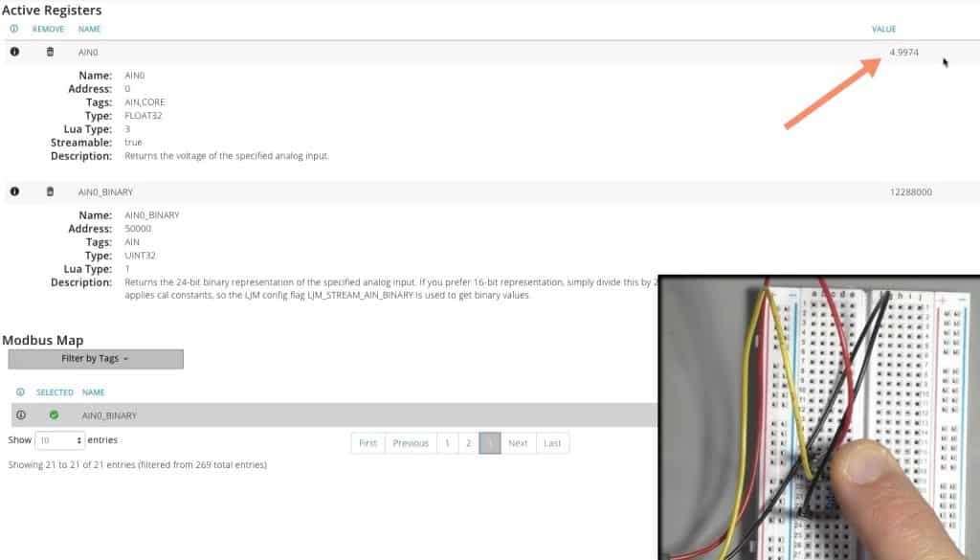The width and height of the screenshot is (980, 560).
Task: Select address value 50000
Action: tap(138, 228)
